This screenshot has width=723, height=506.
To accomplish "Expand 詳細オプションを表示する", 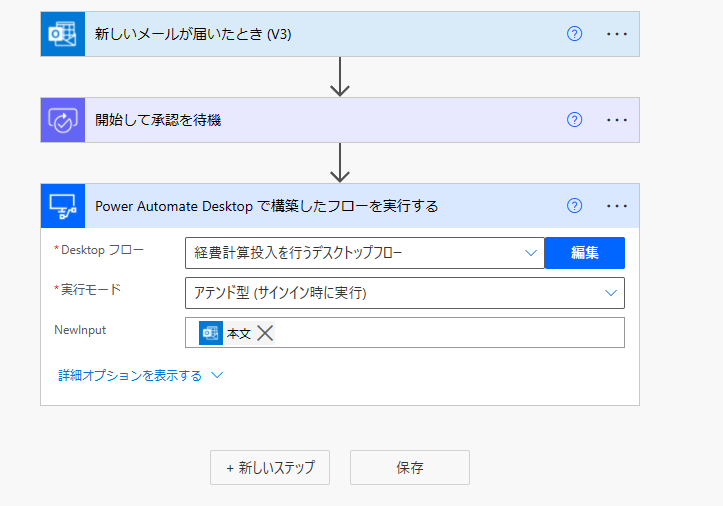I will (x=141, y=375).
